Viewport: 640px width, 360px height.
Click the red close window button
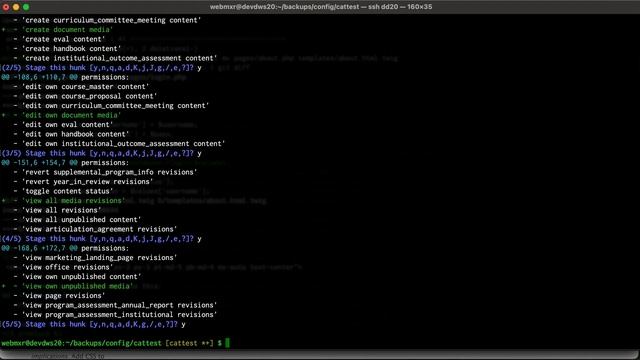click(x=6, y=7)
